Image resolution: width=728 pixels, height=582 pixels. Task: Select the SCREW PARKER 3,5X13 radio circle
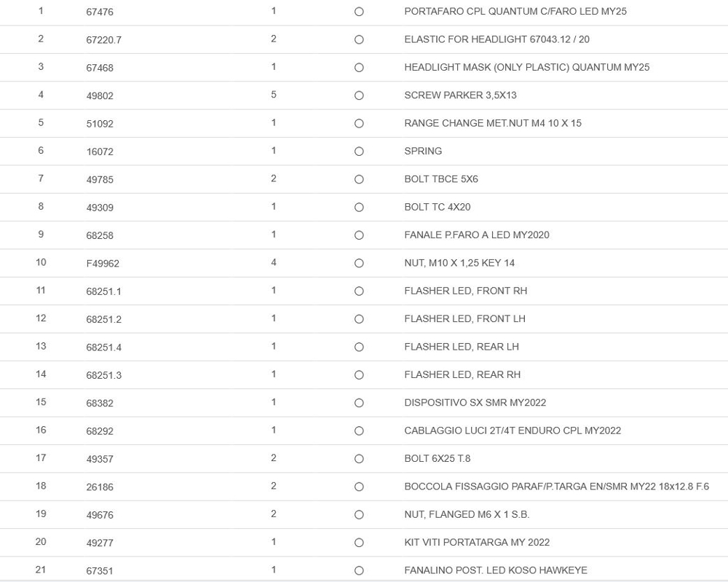359,95
